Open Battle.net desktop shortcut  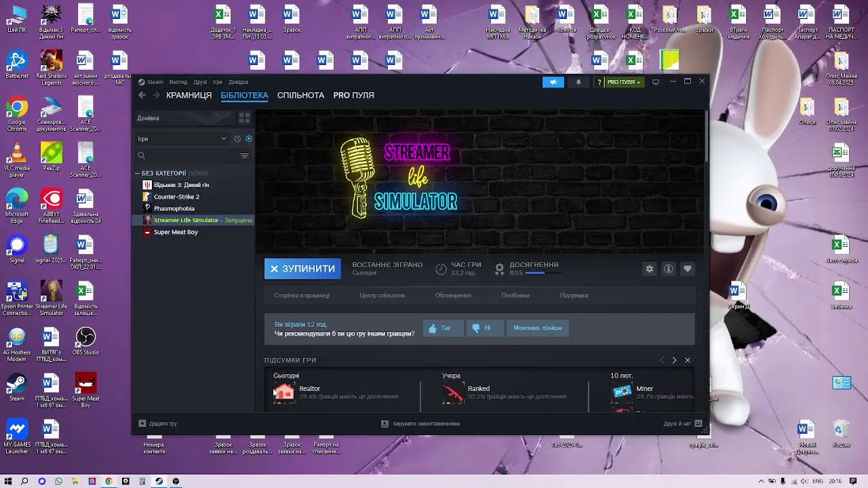pyautogui.click(x=17, y=65)
